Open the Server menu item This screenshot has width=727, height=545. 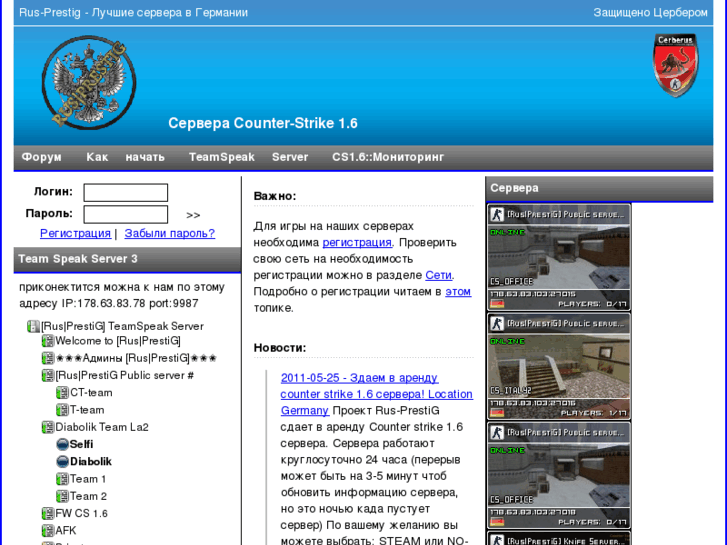pyautogui.click(x=290, y=157)
